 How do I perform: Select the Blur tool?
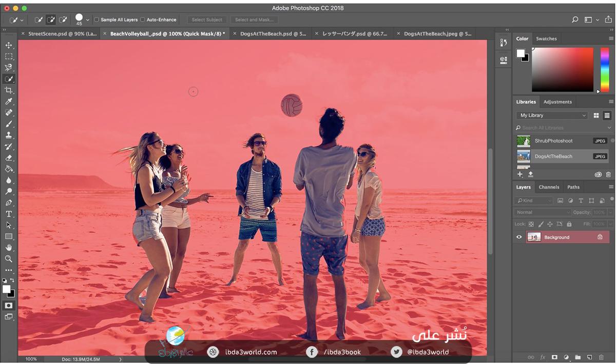tap(9, 180)
